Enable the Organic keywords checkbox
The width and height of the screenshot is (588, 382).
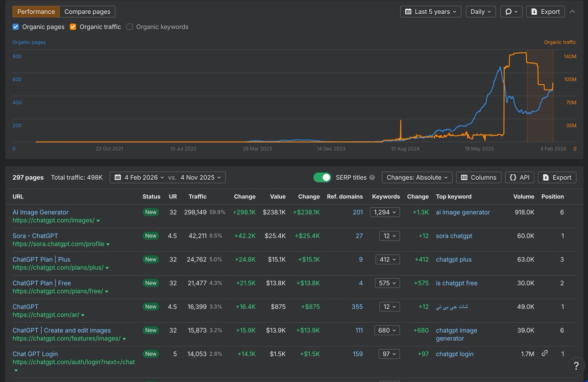click(x=130, y=27)
